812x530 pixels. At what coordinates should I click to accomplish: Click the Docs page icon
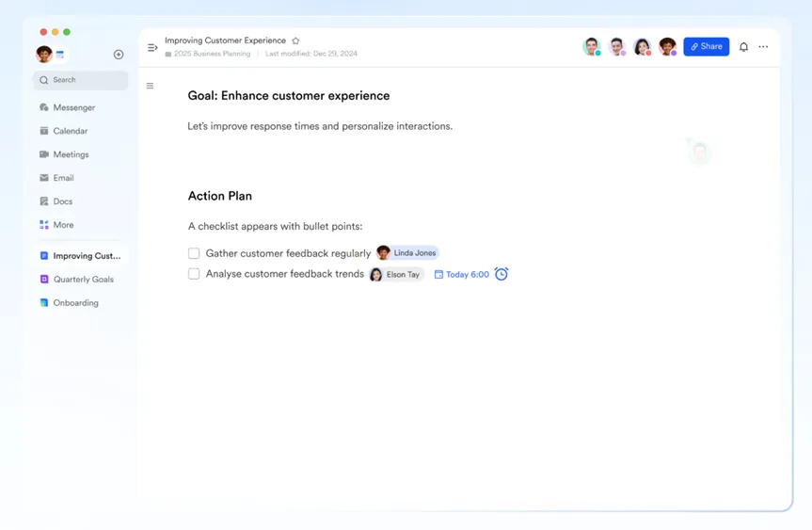pyautogui.click(x=44, y=201)
